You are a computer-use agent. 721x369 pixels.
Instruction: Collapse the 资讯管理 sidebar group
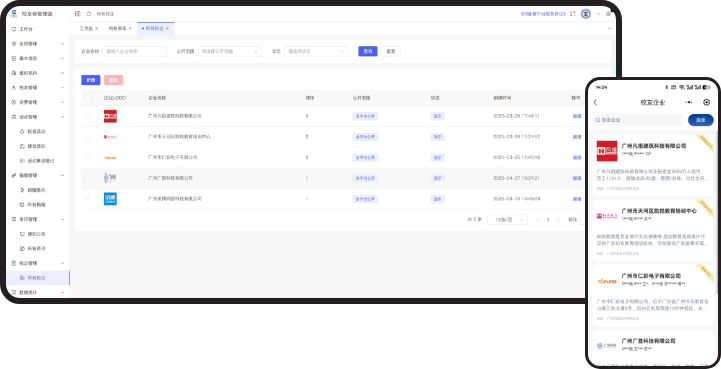[38, 219]
